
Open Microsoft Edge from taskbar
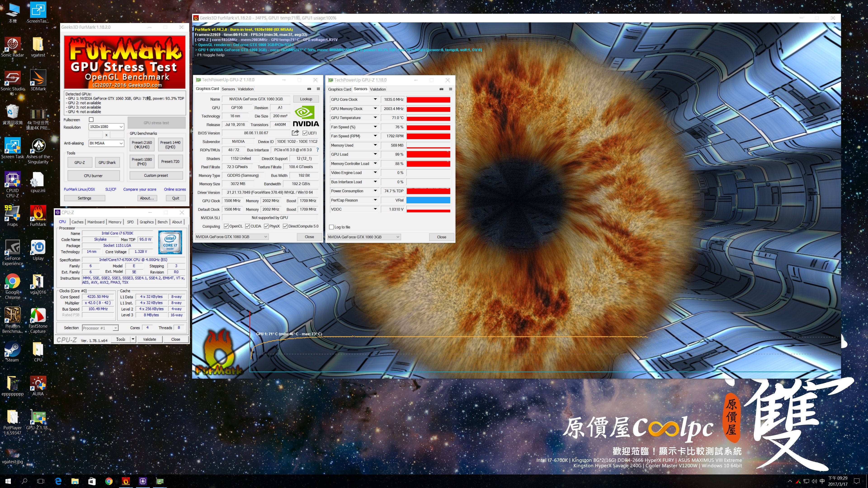[x=58, y=481]
